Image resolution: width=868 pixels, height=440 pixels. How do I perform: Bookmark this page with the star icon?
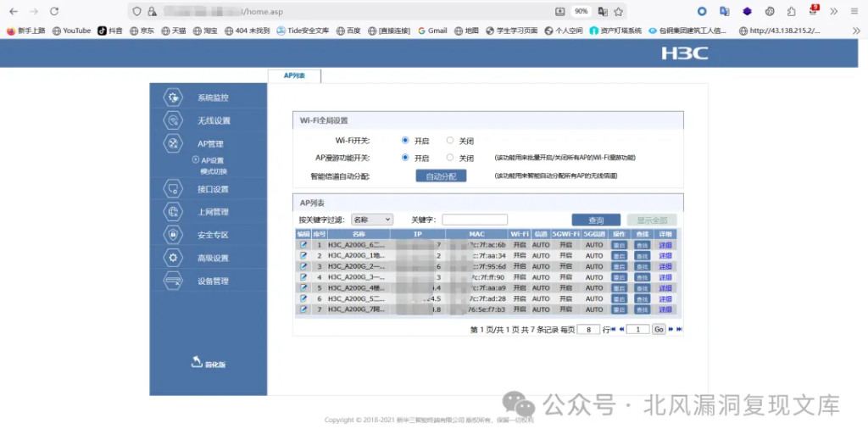pos(619,12)
